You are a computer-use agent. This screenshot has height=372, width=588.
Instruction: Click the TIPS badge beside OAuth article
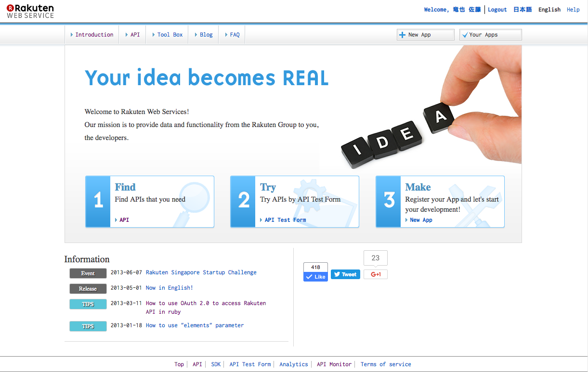coord(88,304)
